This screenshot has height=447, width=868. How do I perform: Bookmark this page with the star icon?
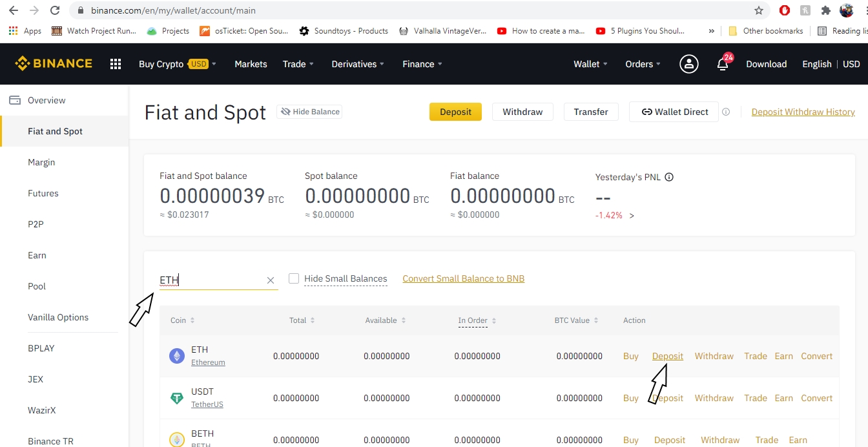coord(759,10)
